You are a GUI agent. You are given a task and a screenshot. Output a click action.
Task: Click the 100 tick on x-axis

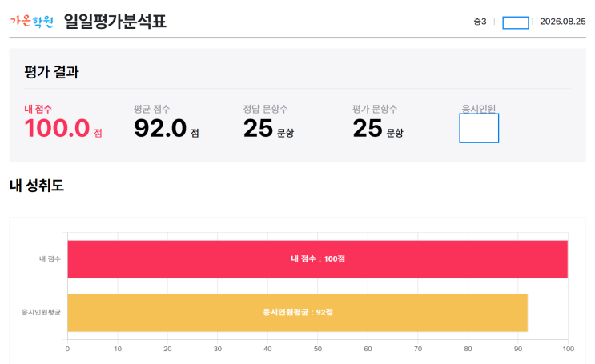tap(568, 349)
